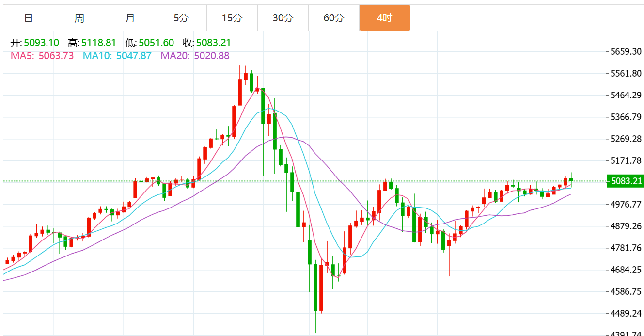Click the green current price tag on axis
The height and width of the screenshot is (336, 644).
(x=626, y=181)
